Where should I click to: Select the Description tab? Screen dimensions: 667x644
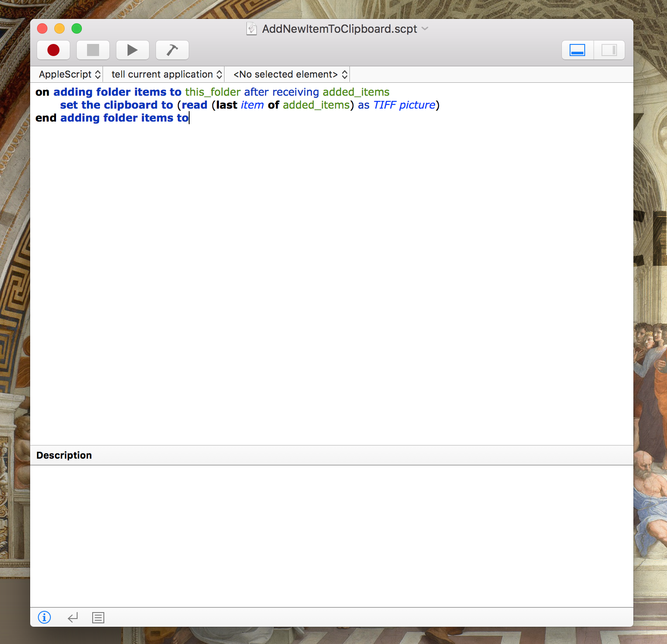point(64,455)
